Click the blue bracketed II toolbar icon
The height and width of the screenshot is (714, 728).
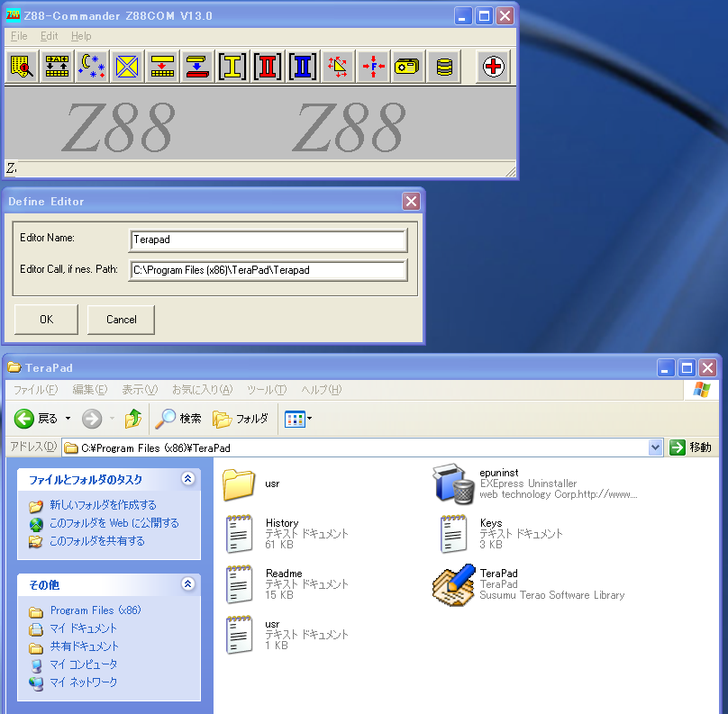pyautogui.click(x=303, y=67)
